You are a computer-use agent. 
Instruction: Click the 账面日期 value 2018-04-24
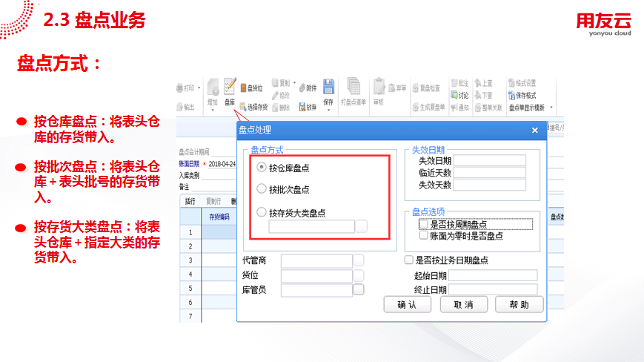pos(222,164)
